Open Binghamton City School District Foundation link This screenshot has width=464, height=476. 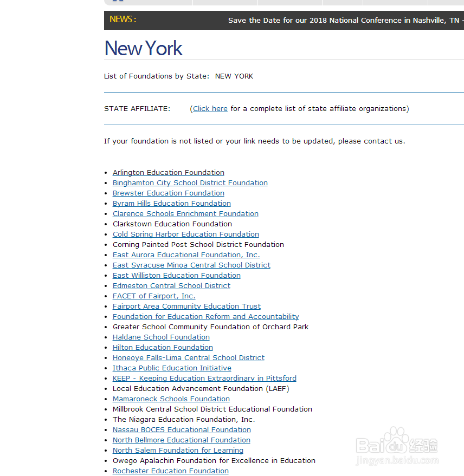pos(190,182)
